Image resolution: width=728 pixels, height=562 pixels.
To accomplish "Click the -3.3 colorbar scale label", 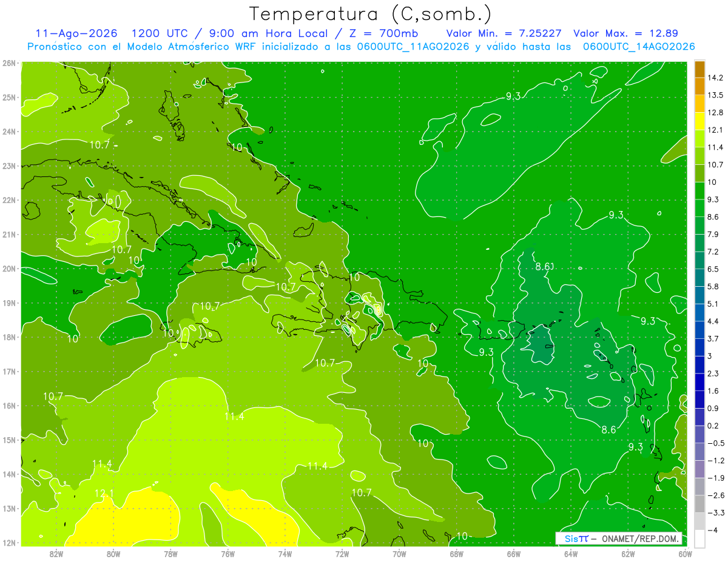I will 716,513.
